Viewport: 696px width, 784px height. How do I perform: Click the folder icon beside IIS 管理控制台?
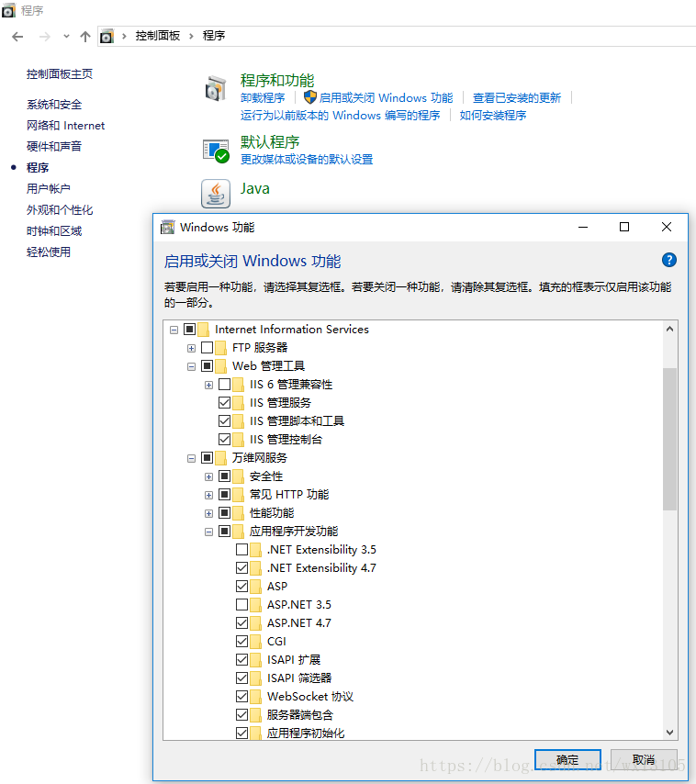coord(238,440)
